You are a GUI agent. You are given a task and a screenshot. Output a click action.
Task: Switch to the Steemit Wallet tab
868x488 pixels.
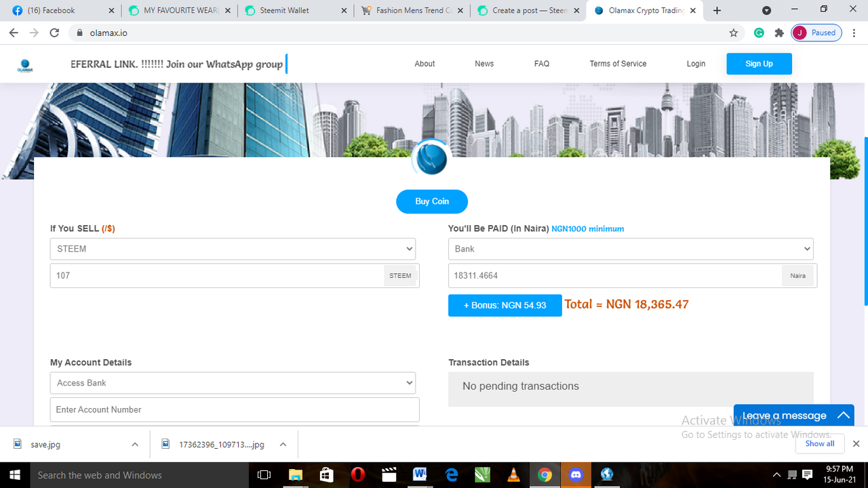[296, 11]
